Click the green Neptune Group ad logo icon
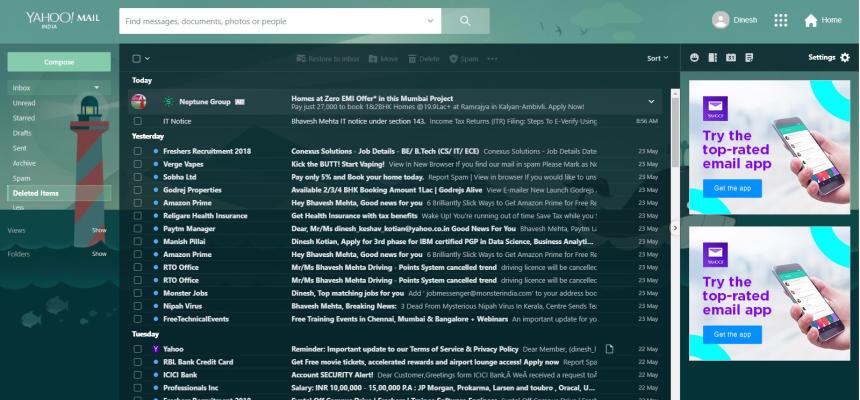860x400 pixels. click(168, 102)
